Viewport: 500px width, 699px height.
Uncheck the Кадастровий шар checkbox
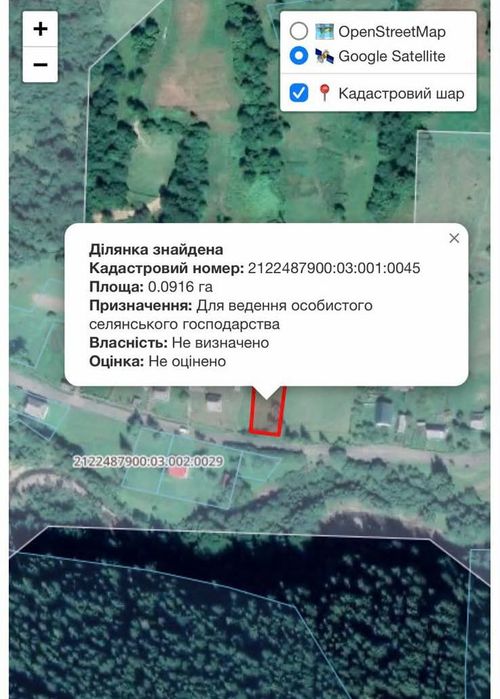coord(299,93)
